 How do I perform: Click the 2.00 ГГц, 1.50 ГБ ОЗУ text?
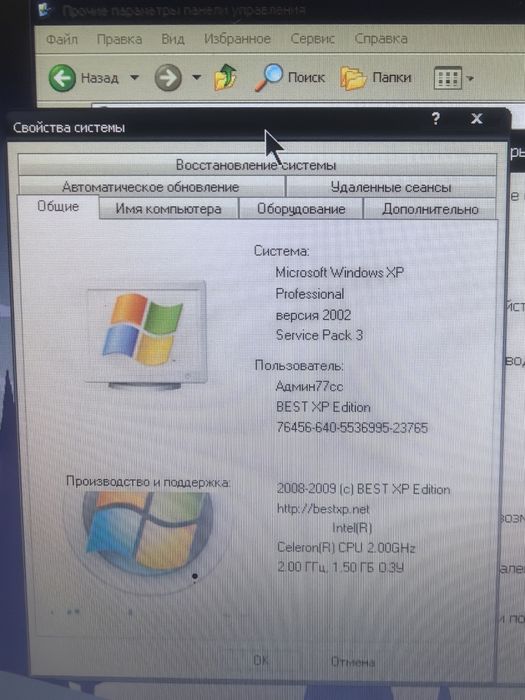tap(341, 567)
